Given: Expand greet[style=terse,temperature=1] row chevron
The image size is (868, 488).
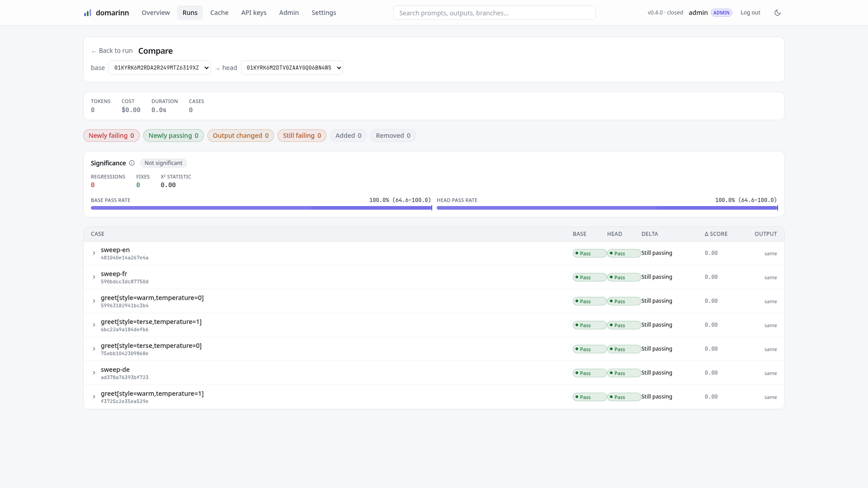Looking at the screenshot, I should pyautogui.click(x=94, y=325).
